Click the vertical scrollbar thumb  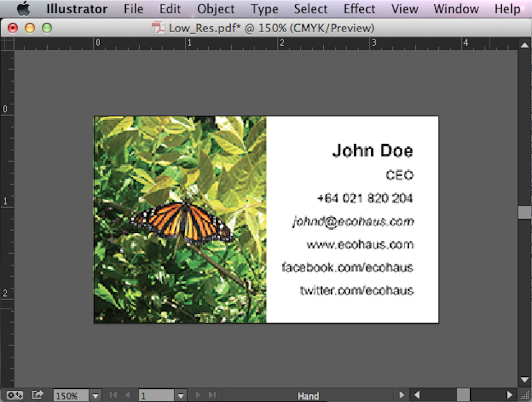[x=525, y=212]
